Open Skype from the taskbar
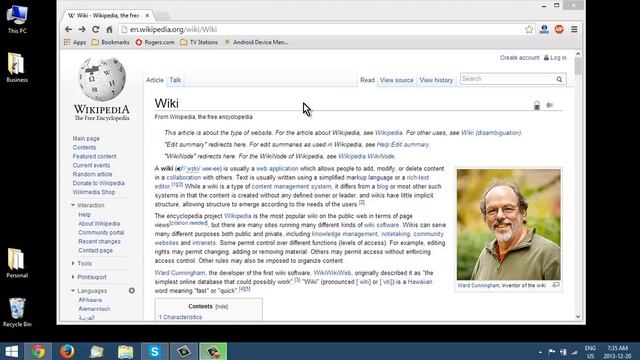The height and width of the screenshot is (360, 640). click(155, 351)
